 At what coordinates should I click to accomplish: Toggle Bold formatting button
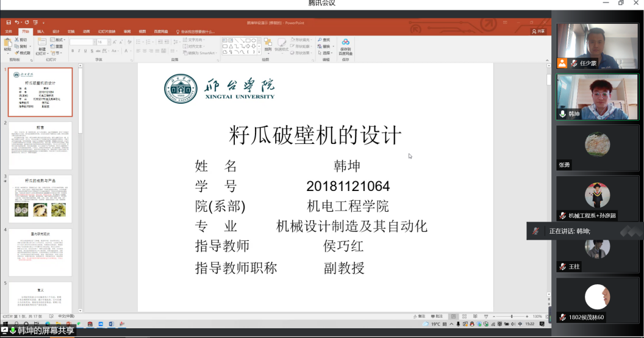pos(73,51)
